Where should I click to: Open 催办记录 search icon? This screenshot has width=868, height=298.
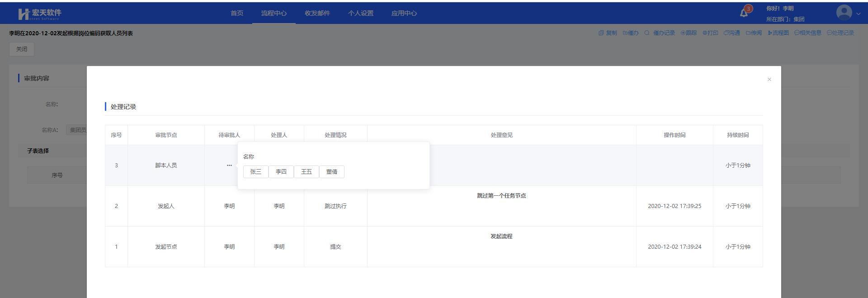(647, 33)
